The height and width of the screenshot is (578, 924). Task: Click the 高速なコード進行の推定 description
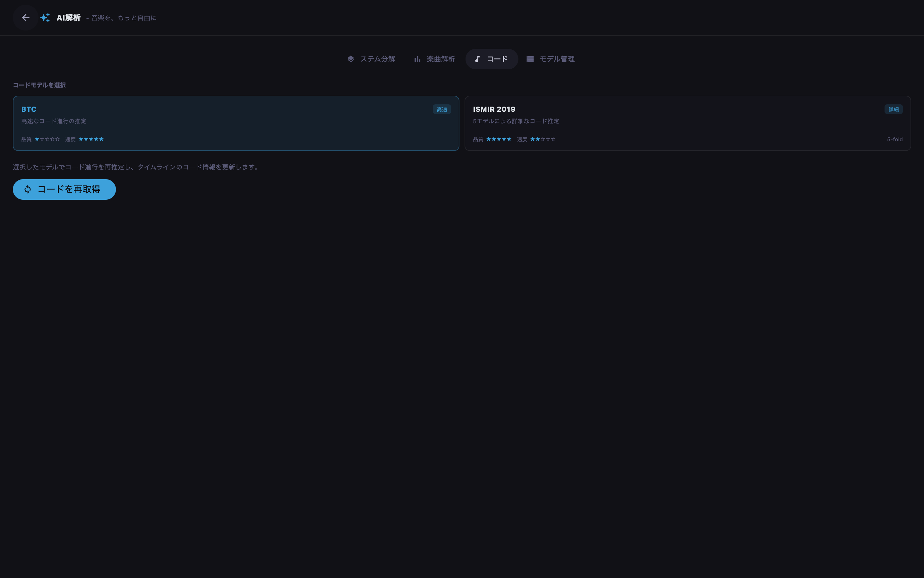click(x=54, y=121)
